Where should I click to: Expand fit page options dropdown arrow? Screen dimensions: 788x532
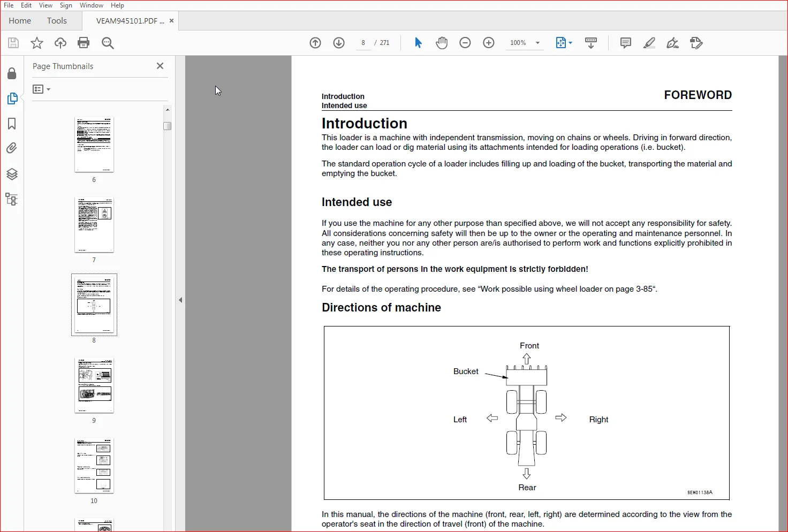pyautogui.click(x=570, y=43)
